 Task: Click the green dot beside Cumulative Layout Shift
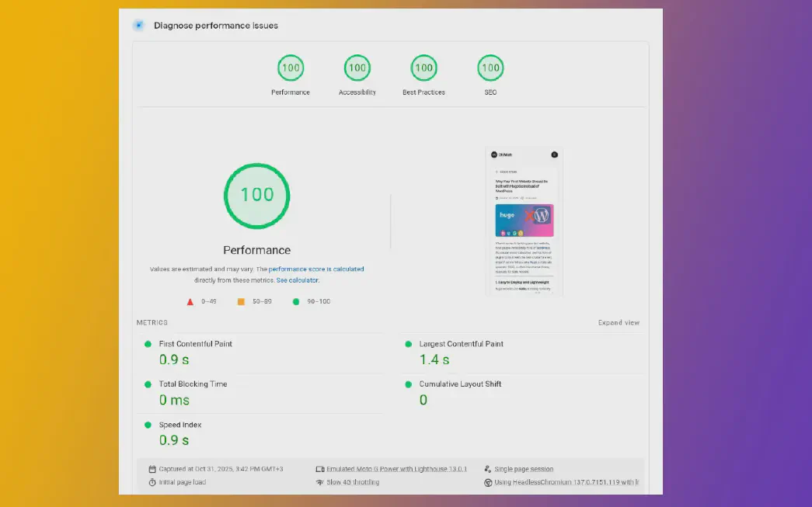click(407, 384)
